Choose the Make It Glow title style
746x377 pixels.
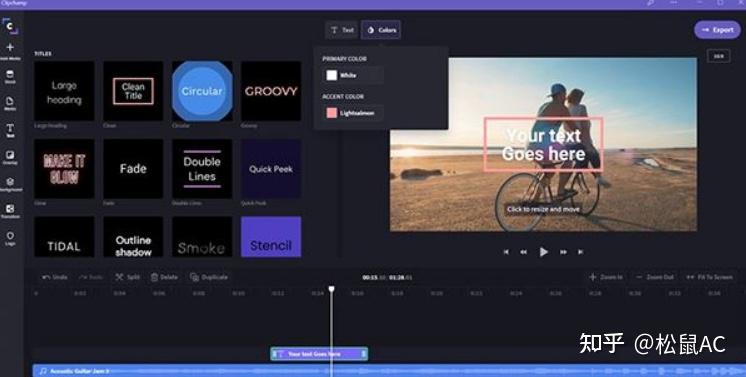tap(64, 169)
